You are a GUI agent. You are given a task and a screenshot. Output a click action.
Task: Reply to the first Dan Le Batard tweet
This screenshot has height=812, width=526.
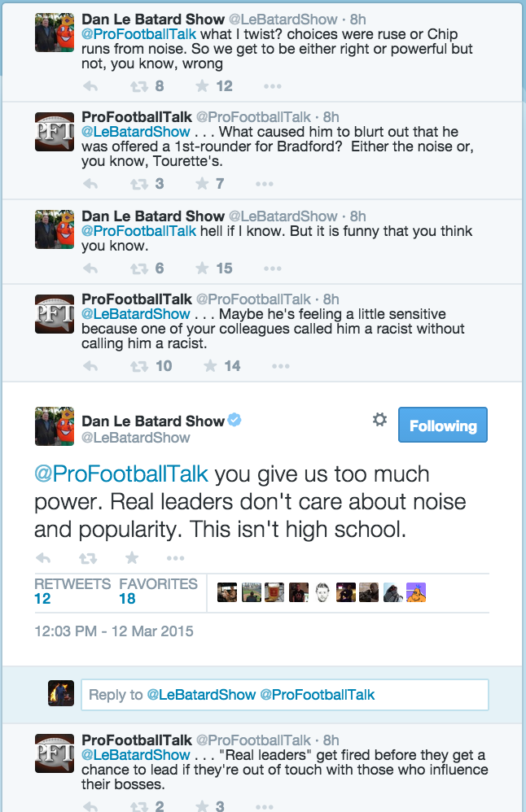pyautogui.click(x=90, y=86)
